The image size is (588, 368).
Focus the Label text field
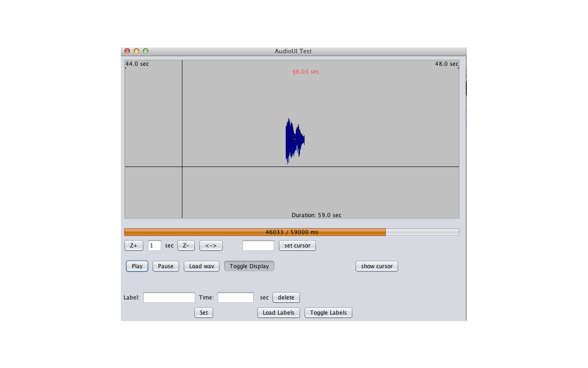(x=169, y=298)
